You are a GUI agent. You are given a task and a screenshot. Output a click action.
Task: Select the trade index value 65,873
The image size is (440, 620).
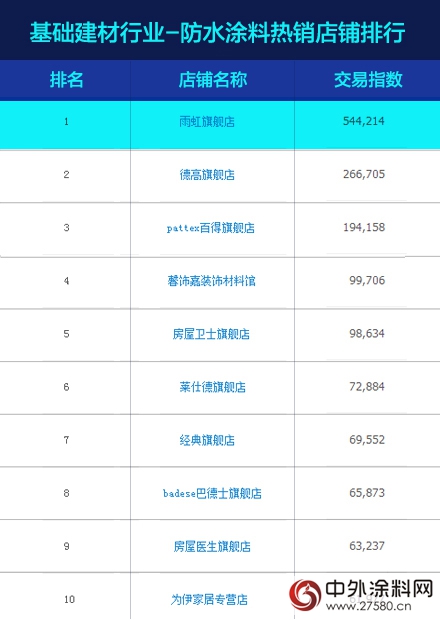(x=367, y=493)
